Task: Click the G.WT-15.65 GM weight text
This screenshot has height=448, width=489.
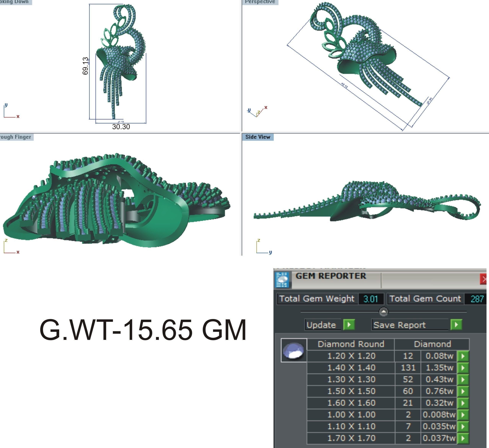Action: pos(143,330)
